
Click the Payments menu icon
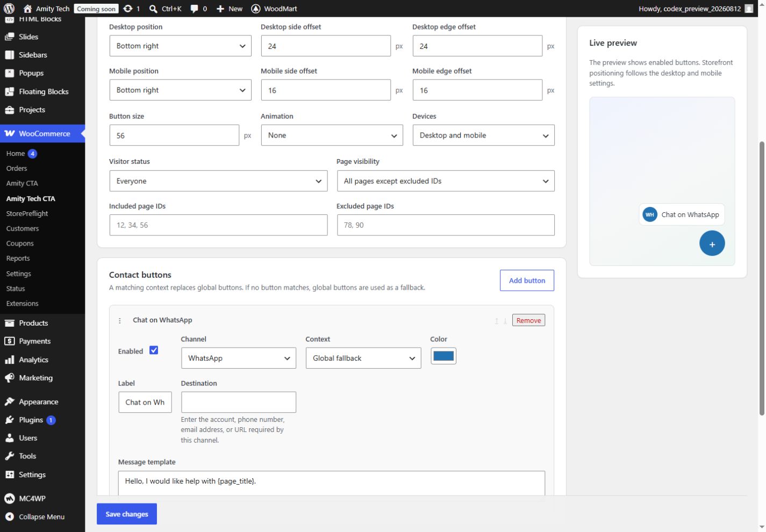coord(10,341)
